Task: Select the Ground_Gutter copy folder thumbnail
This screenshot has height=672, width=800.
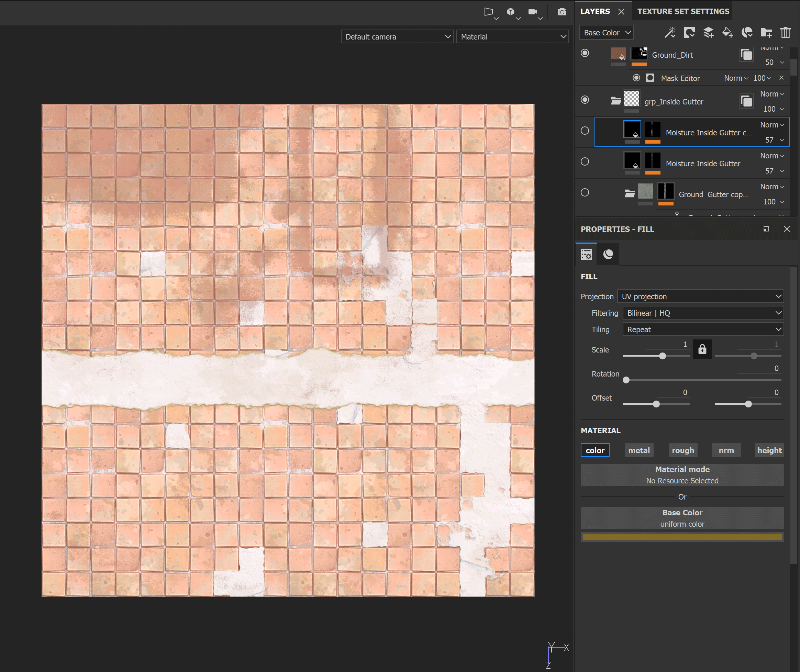Action: point(645,192)
